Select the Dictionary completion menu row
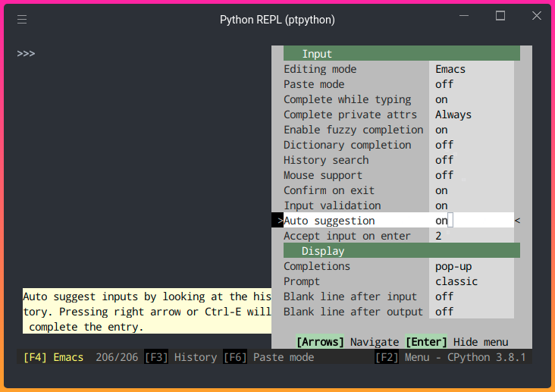The image size is (555, 392). coord(399,145)
